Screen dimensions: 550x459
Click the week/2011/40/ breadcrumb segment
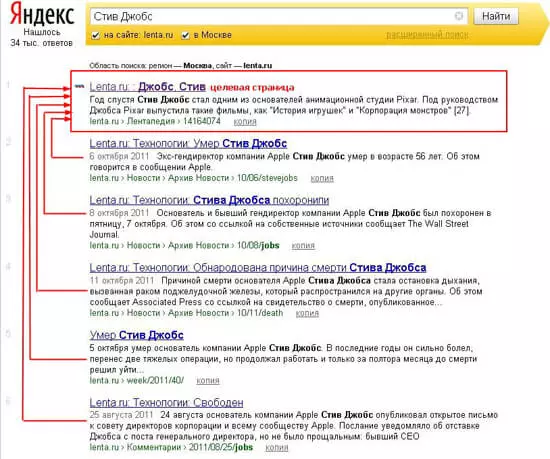(x=155, y=380)
